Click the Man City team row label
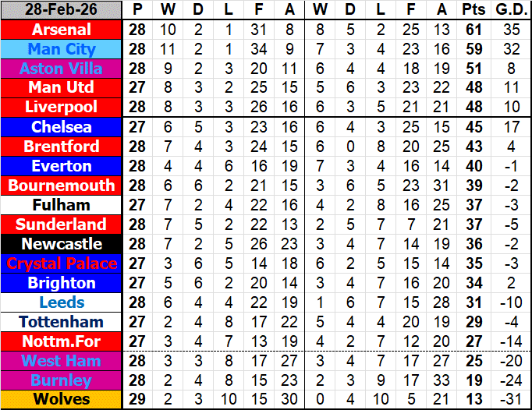532x410 pixels. (62, 49)
